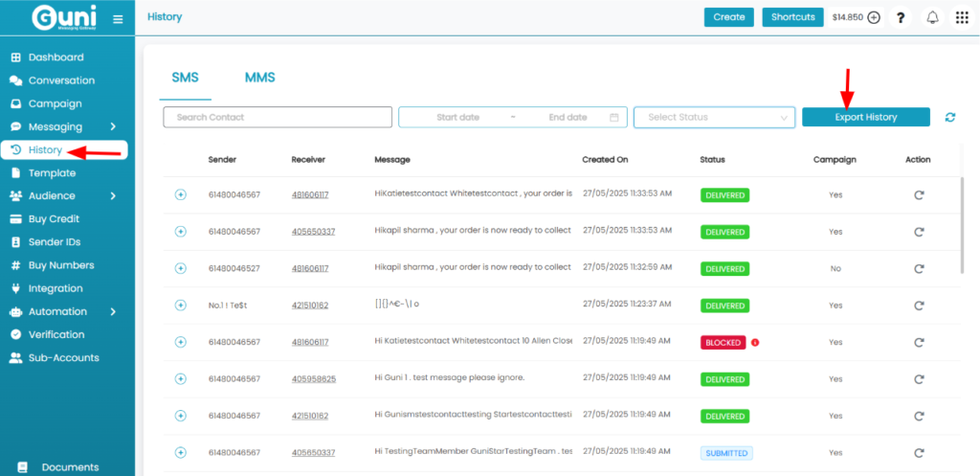The width and height of the screenshot is (980, 476).
Task: Click the Export History button
Action: pos(865,117)
